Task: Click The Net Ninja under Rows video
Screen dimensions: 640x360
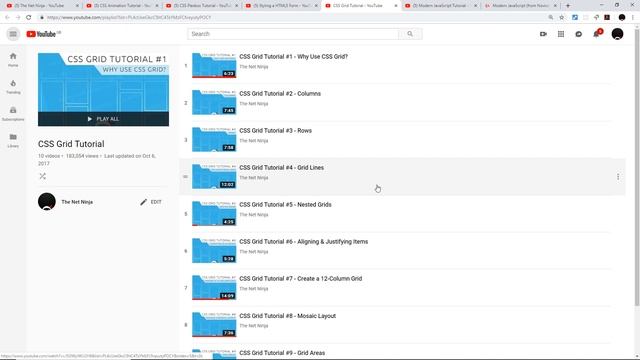Action: [x=254, y=141]
